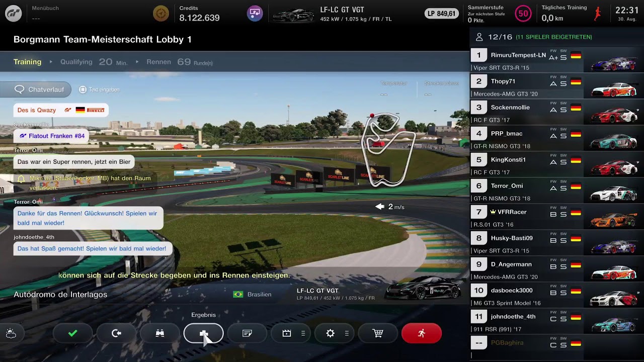Screen dimensions: 644x362
Task: Select greyed-out player PGBaghira row
Action: (557, 347)
